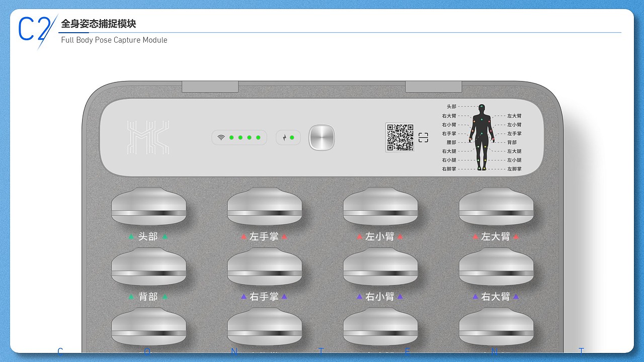The width and height of the screenshot is (644, 362).
Task: Select the sensor puck above 右手掌
Action: (265, 266)
